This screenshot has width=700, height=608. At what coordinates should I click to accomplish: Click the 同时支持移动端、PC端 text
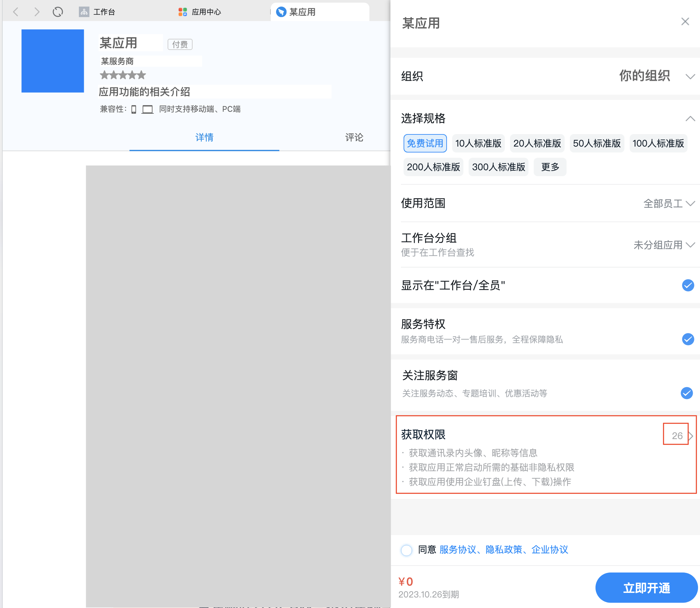tap(200, 109)
